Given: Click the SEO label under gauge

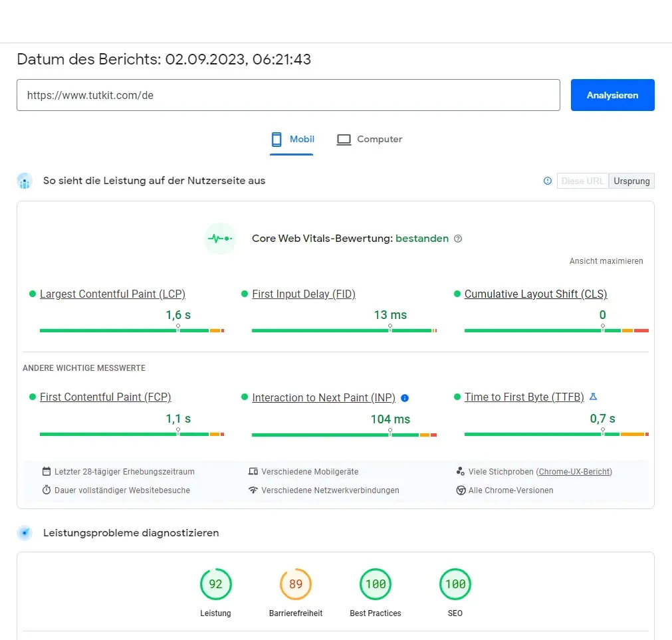Looking at the screenshot, I should coord(455,613).
